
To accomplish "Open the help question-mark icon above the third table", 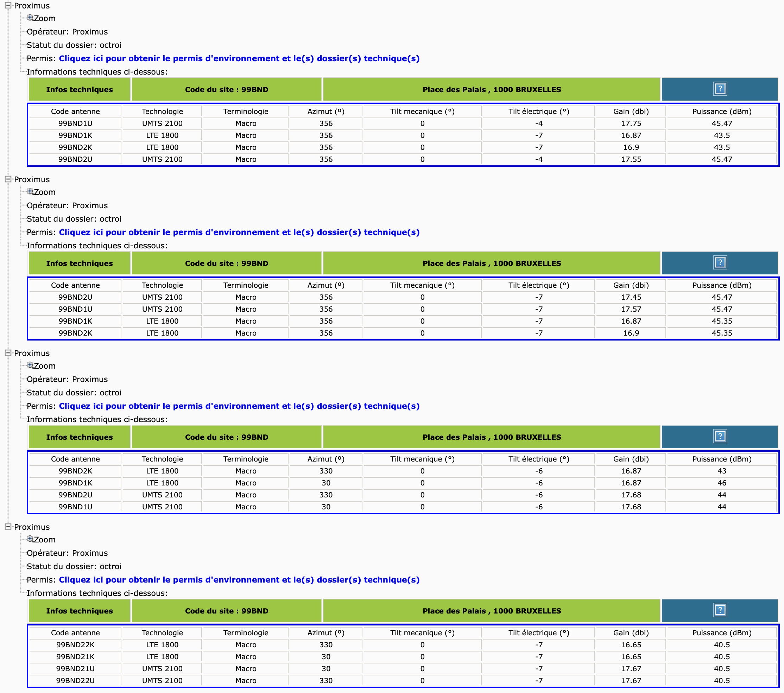I will coord(720,437).
